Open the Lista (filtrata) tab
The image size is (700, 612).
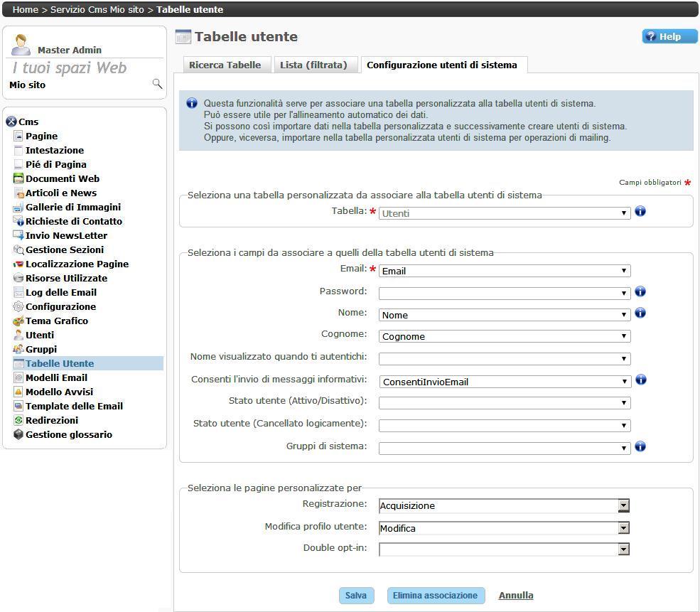tap(313, 65)
